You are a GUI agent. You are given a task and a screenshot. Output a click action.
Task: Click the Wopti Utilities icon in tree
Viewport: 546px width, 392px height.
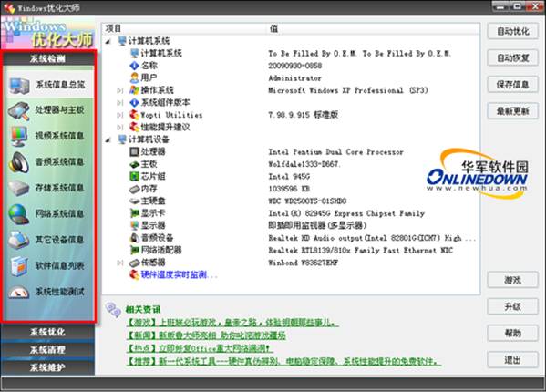tap(134, 115)
